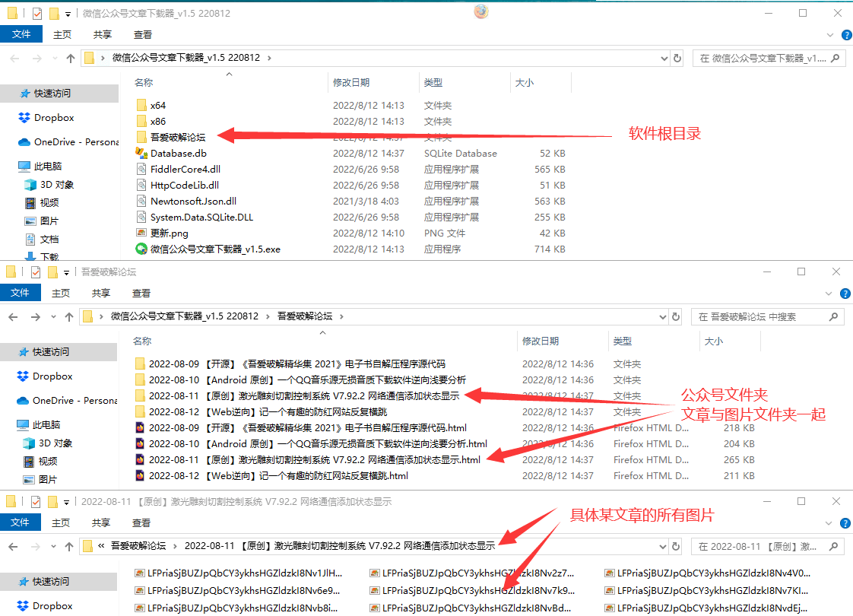Click Properties icon in 吾爱破解论坛 title bar

pyautogui.click(x=36, y=272)
